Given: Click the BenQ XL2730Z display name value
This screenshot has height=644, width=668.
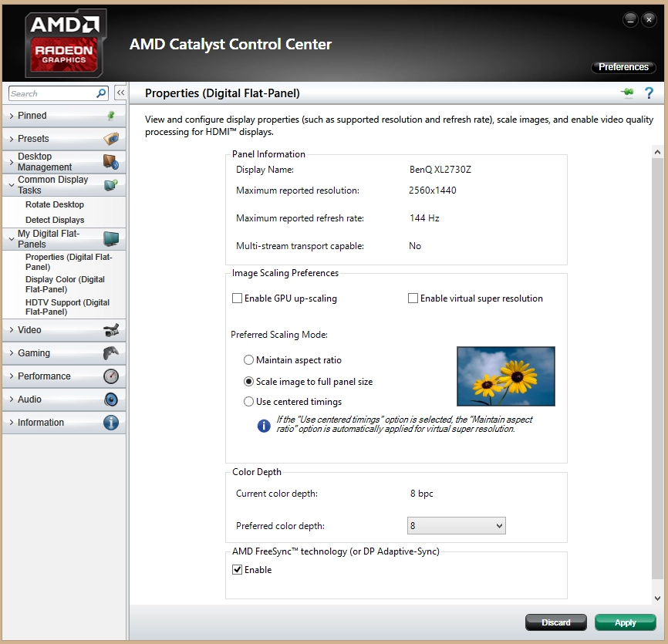Looking at the screenshot, I should (x=440, y=170).
